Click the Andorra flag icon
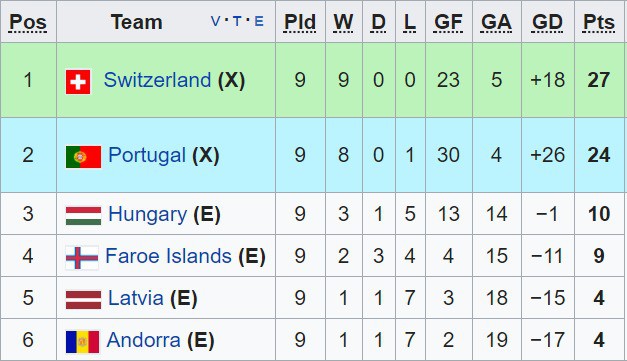The image size is (627, 361). coord(82,342)
